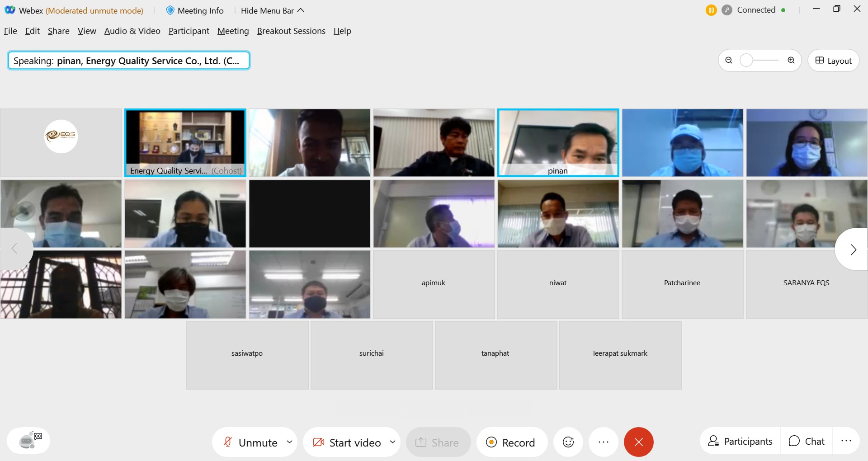The image size is (868, 461).
Task: Open the Webex assistant closed captions icon
Action: [28, 441]
